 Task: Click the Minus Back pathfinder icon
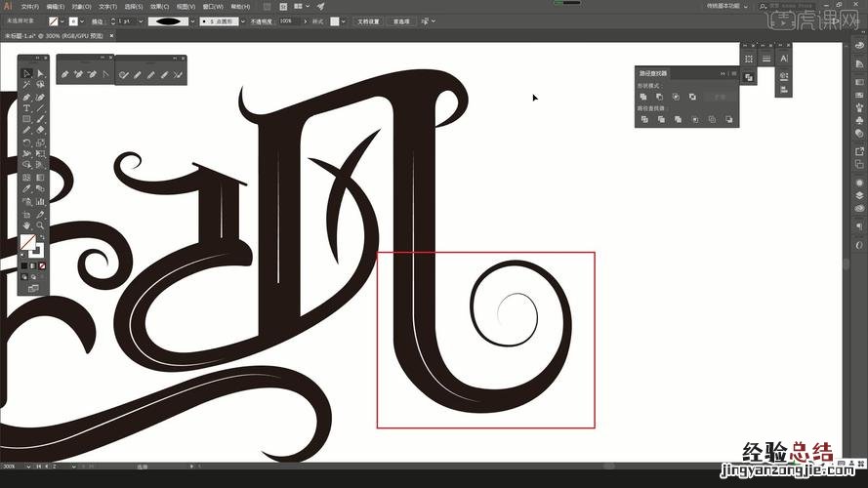[728, 119]
